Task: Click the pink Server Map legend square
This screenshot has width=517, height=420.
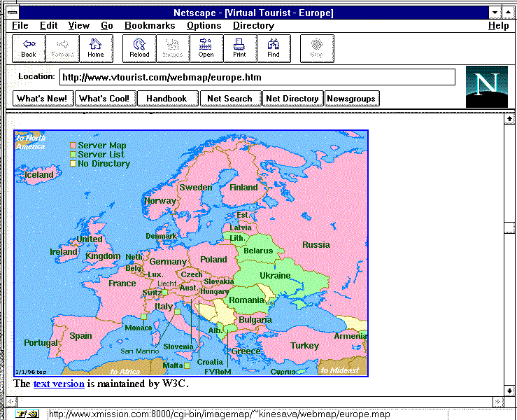Action: [73, 145]
